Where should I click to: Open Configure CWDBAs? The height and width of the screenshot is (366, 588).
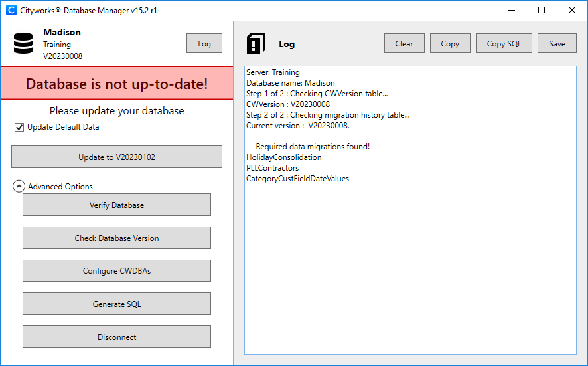click(x=117, y=271)
